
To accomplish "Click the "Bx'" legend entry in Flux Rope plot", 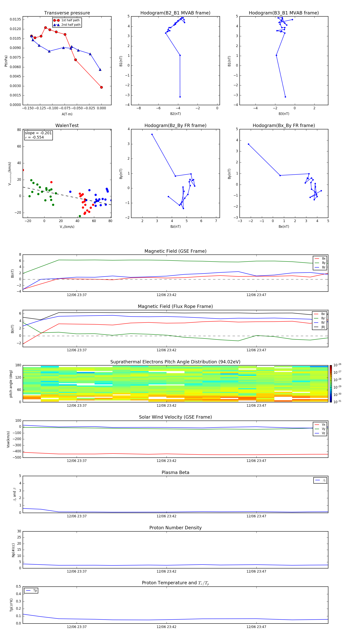I will pyautogui.click(x=320, y=314).
